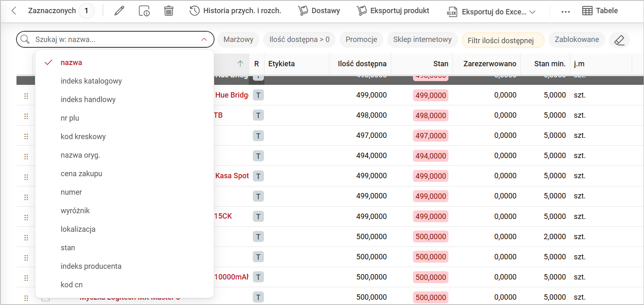Collapse the search field dropdown chevron
The width and height of the screenshot is (644, 305).
tap(204, 40)
